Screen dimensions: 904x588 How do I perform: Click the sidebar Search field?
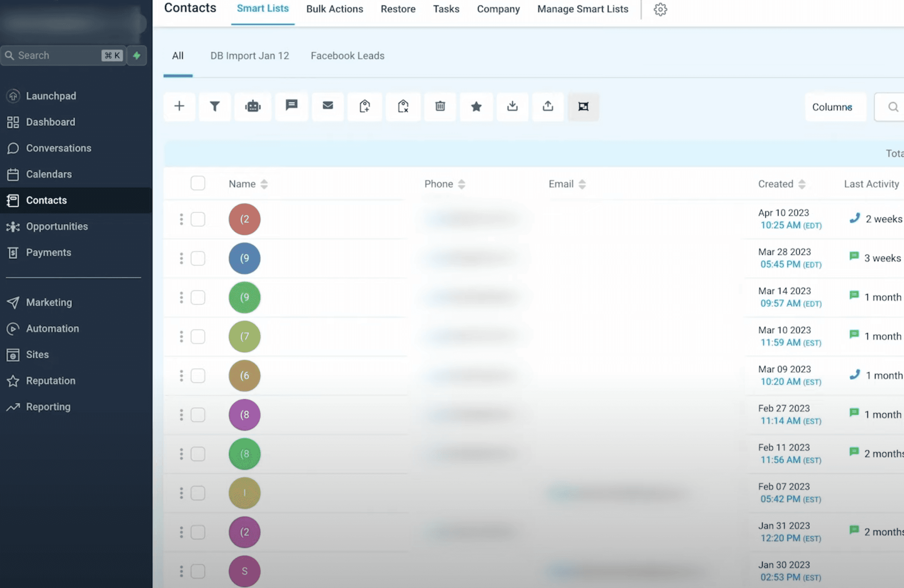[x=57, y=55]
